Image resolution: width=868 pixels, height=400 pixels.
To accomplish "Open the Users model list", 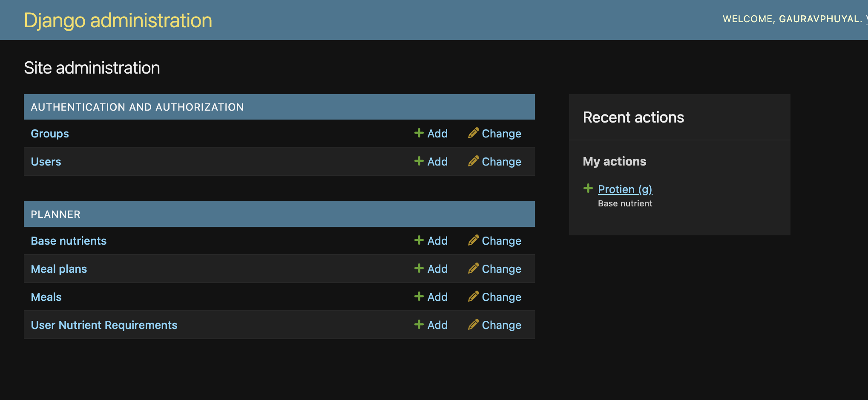I will pos(46,162).
